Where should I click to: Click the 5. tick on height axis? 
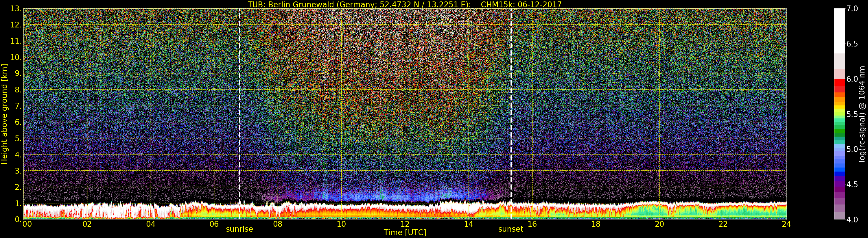(18, 138)
